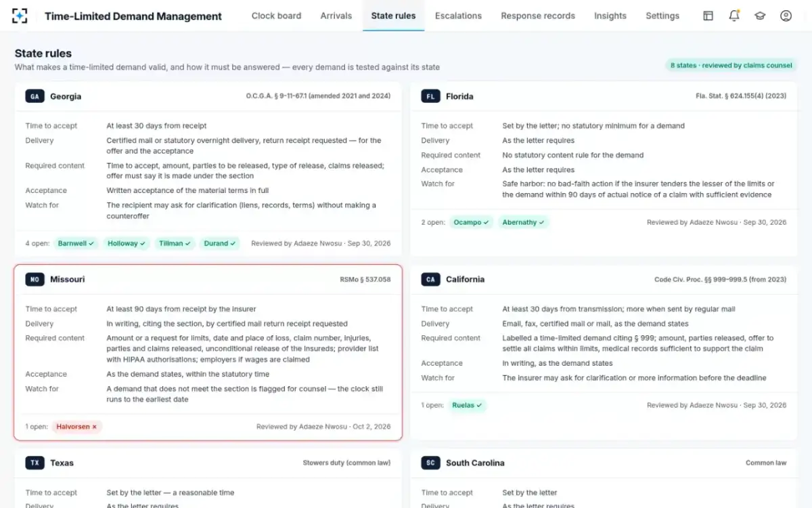Click 'Reviewed by Adaeze Nwosu · Oct 2, 2026'
The height and width of the screenshot is (508, 812).
click(x=323, y=427)
